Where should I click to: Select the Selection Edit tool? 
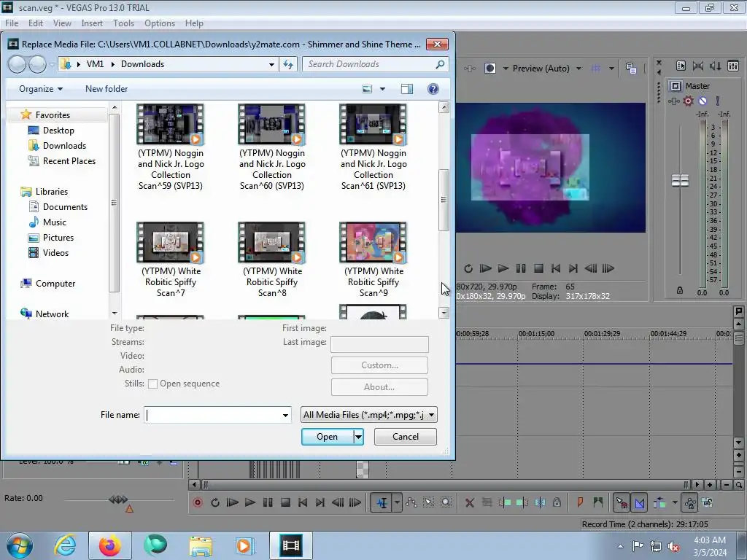428,502
